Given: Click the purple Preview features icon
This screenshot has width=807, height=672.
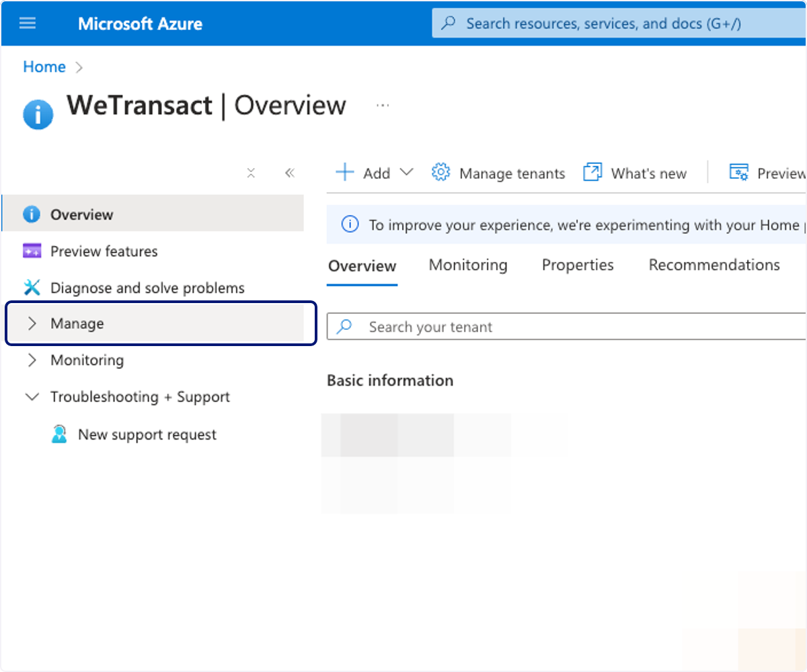Looking at the screenshot, I should point(32,251).
